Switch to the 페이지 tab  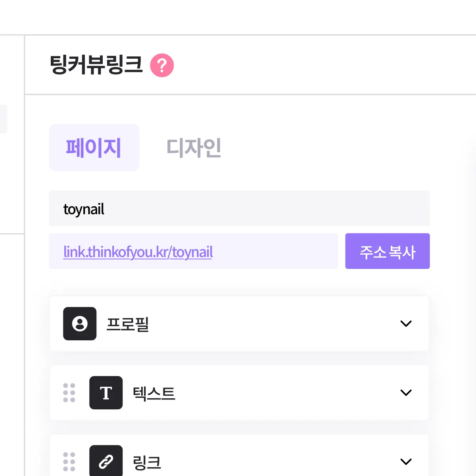click(94, 148)
